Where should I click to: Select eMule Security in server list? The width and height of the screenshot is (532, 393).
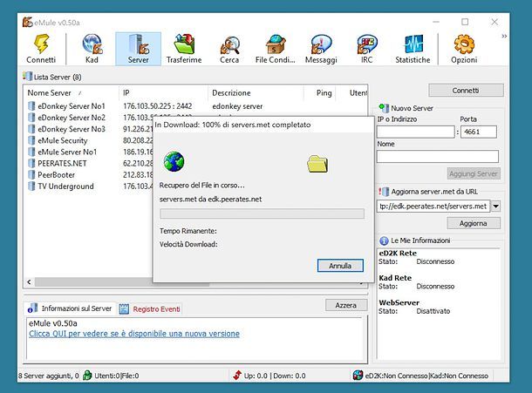[x=62, y=140]
